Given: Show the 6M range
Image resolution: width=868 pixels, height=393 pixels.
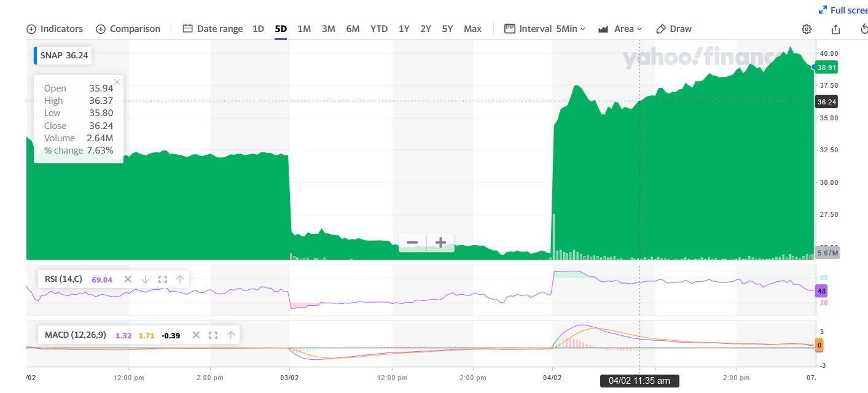Looking at the screenshot, I should (x=353, y=29).
